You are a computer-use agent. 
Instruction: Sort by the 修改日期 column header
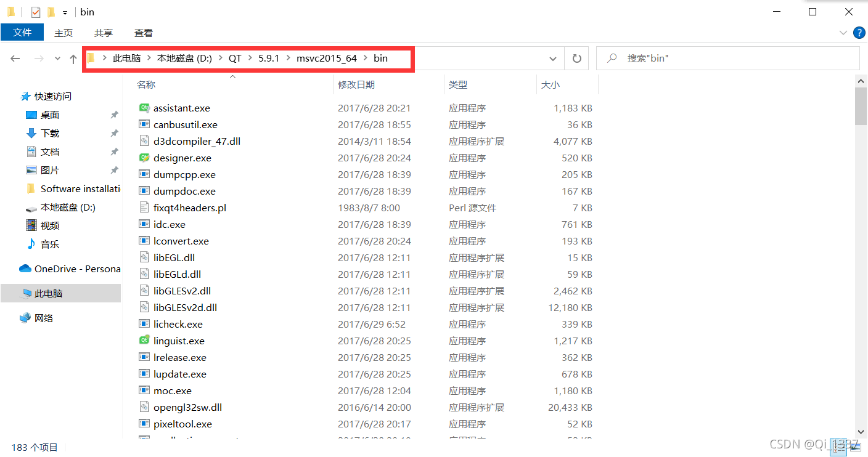[356, 84]
